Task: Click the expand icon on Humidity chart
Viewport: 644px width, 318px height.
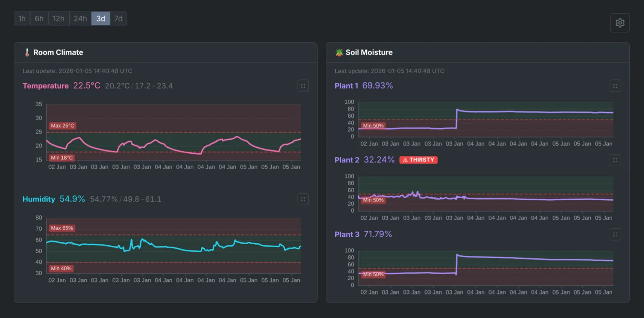Action: click(303, 199)
